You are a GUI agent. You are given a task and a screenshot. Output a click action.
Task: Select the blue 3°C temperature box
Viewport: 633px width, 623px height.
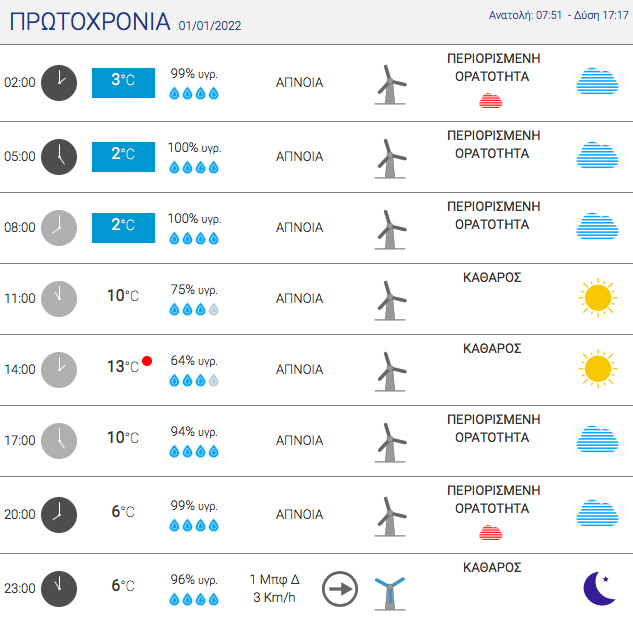(x=124, y=83)
